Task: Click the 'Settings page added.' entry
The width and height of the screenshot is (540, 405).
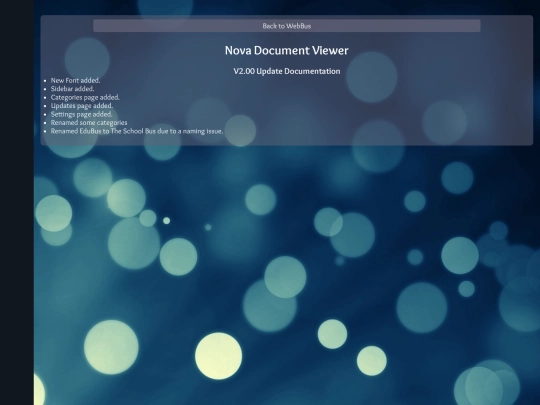Action: click(x=81, y=114)
